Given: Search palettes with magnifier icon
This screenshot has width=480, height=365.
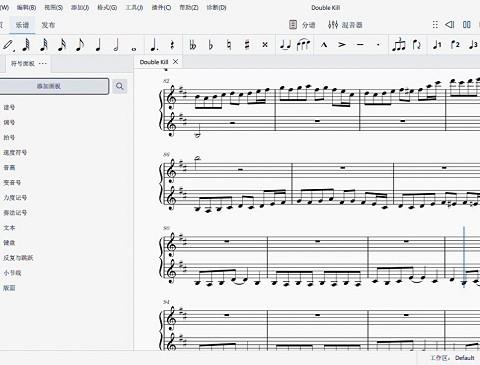Looking at the screenshot, I should (120, 86).
